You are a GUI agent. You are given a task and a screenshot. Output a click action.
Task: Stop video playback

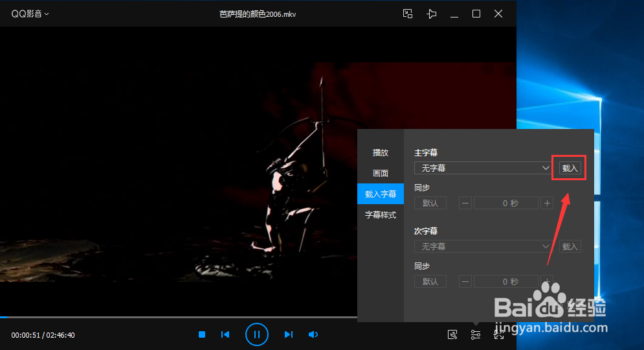[x=202, y=334]
